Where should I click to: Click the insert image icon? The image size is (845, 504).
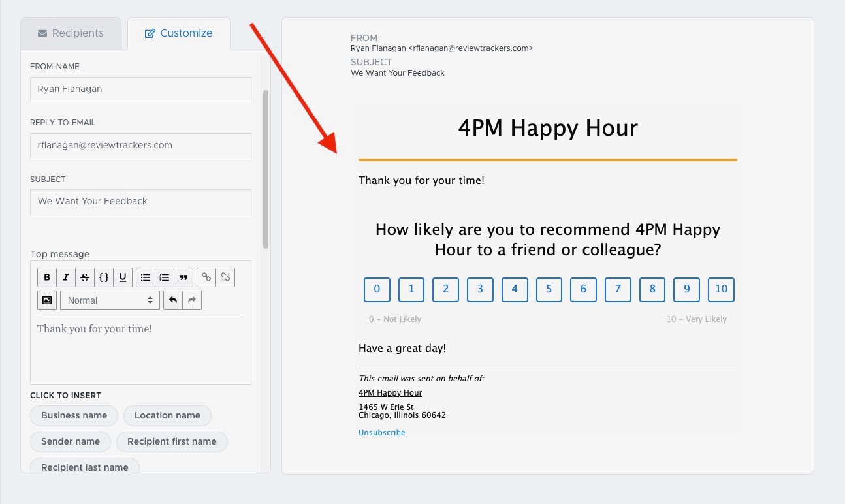(47, 300)
